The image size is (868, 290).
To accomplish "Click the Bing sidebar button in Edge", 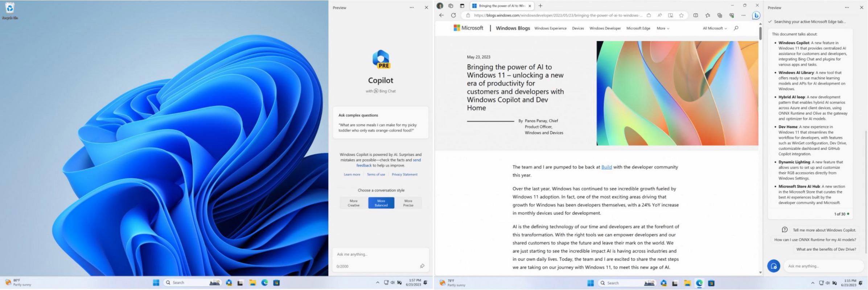I will [756, 15].
